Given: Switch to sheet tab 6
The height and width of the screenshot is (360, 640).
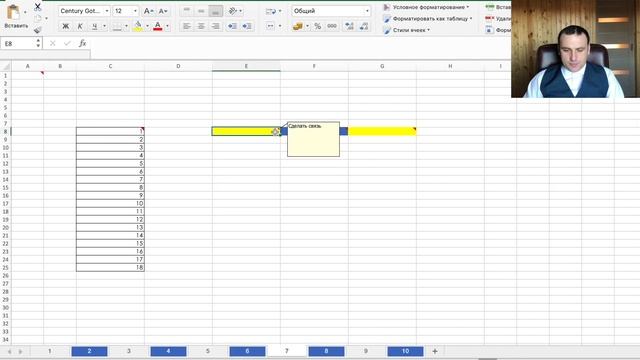Looking at the screenshot, I should [247, 351].
